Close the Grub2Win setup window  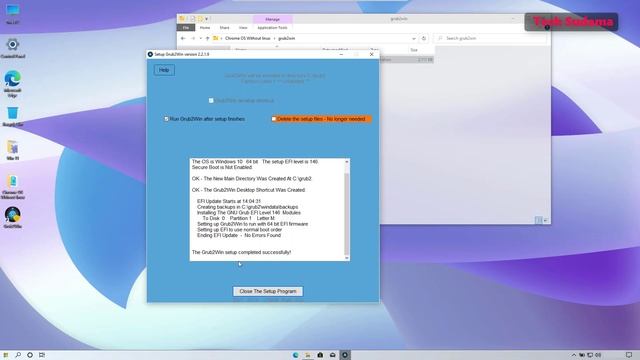point(371,54)
